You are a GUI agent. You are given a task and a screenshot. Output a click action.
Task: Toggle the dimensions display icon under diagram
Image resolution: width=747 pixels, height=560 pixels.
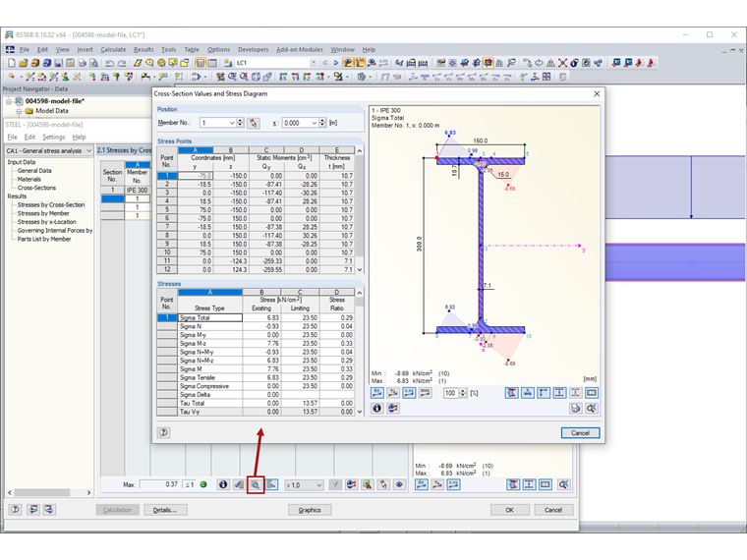[x=528, y=393]
